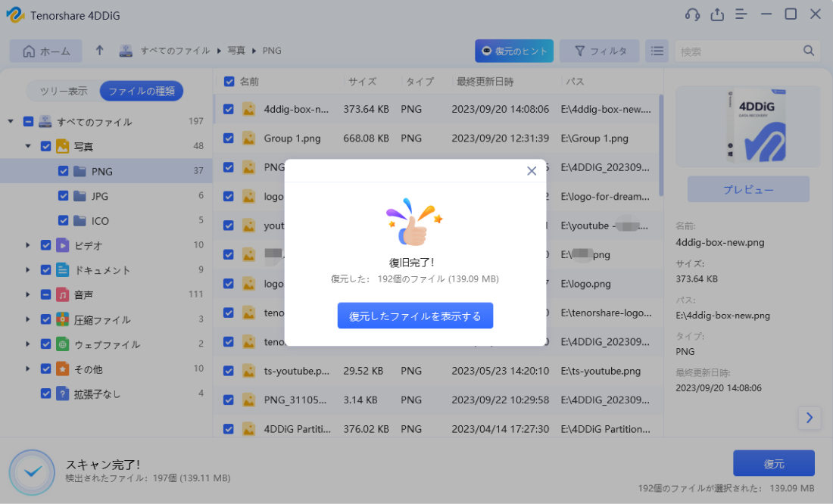The image size is (833, 504).
Task: Click the プレビュー button
Action: coord(748,189)
